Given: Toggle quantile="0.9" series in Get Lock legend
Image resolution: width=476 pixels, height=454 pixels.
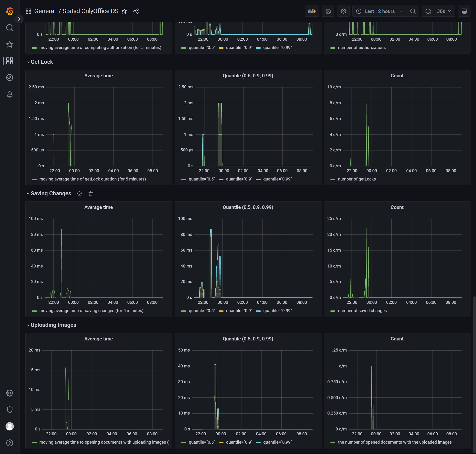Looking at the screenshot, I should (239, 179).
